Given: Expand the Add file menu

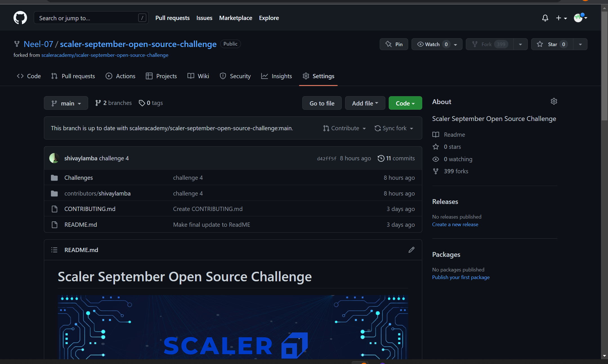Looking at the screenshot, I should [x=365, y=103].
